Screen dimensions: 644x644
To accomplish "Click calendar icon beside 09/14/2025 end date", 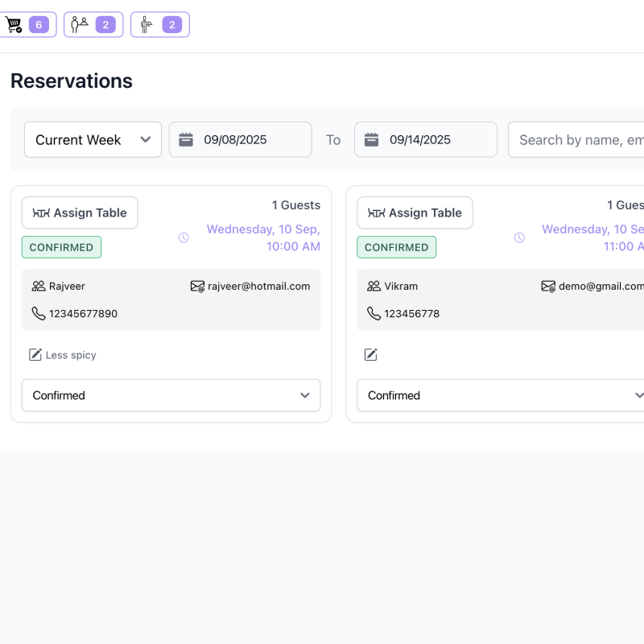I will click(371, 140).
